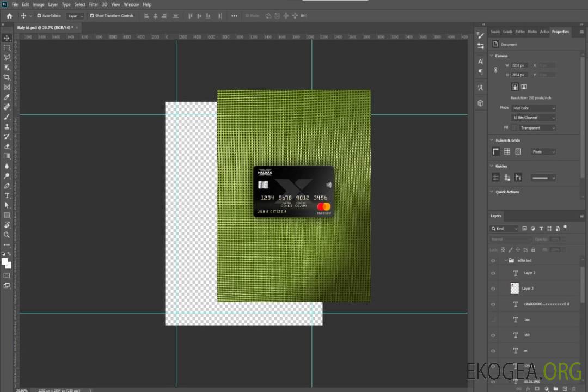Screen dimensions: 588x392
Task: Toggle the layer filter on/off switch
Action: (565, 228)
